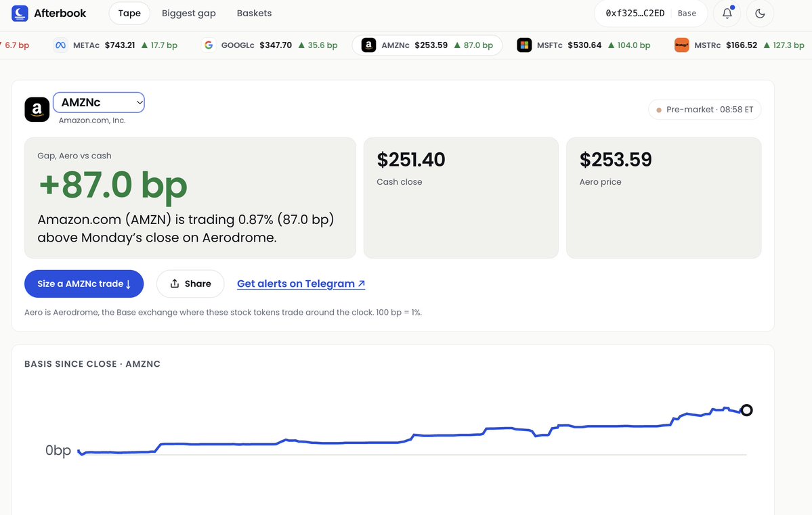Click the Amazon logo in ticker strip
This screenshot has height=515, width=812.
coord(368,45)
